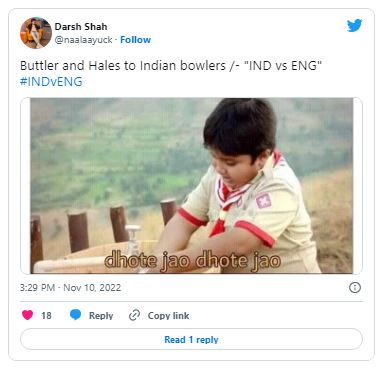
Task: Click the Buttler and Hales tweet text
Action: click(x=171, y=66)
